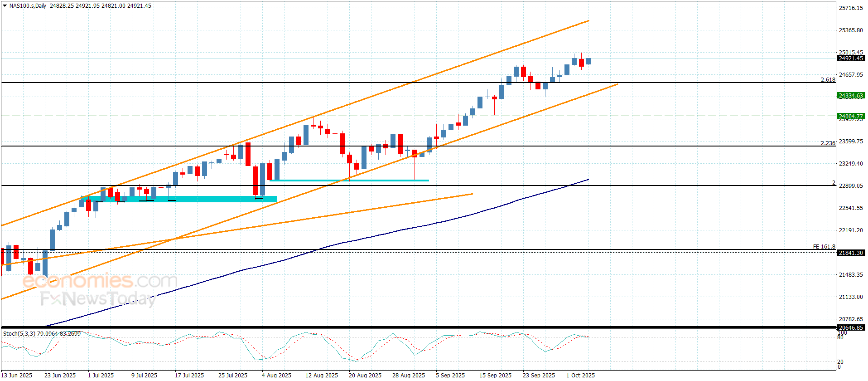Click the 25716.15 price axis value

coord(851,8)
